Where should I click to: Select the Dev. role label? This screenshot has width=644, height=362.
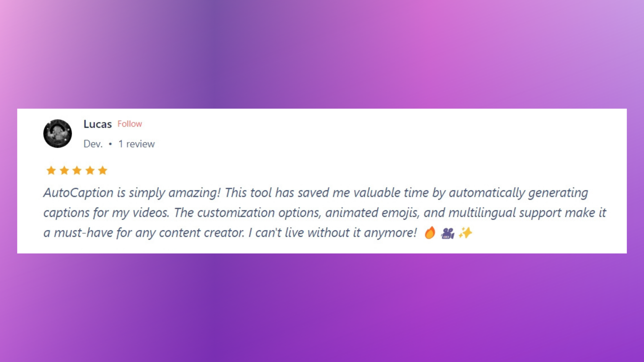coord(93,144)
